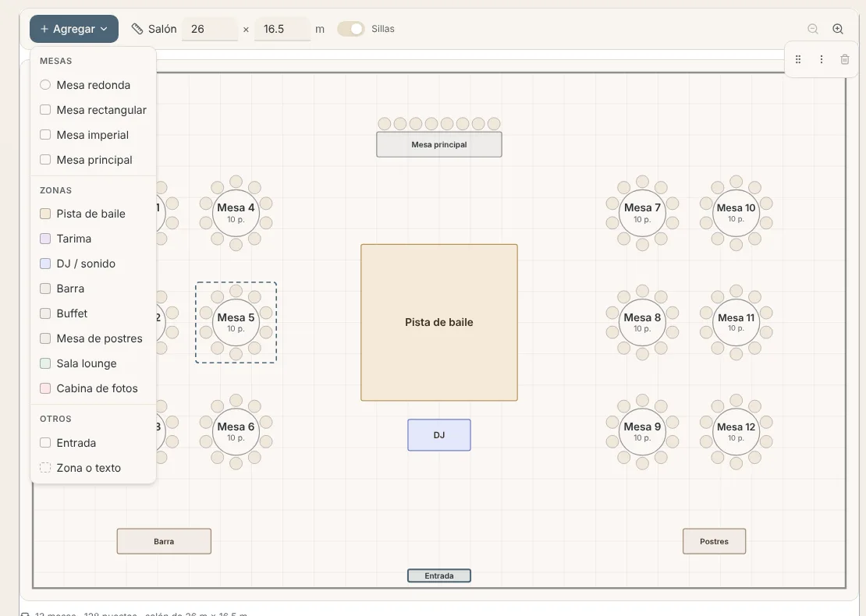Click the Entrada marker on floor plan
This screenshot has height=616, width=866.
(439, 575)
